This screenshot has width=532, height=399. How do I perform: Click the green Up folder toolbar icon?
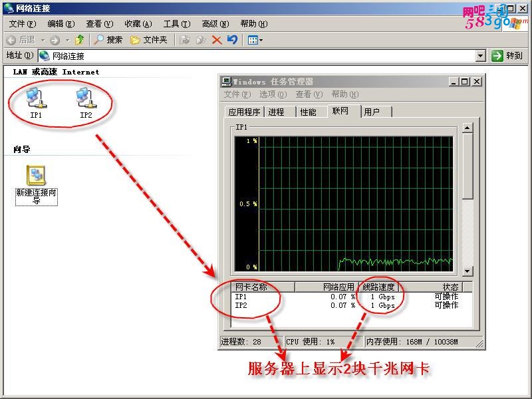point(80,40)
